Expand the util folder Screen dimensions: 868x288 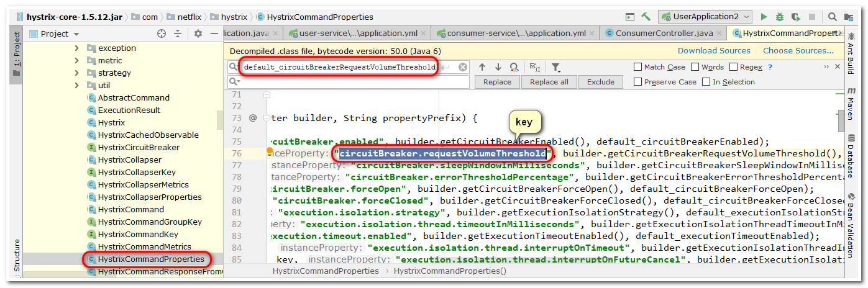point(76,85)
